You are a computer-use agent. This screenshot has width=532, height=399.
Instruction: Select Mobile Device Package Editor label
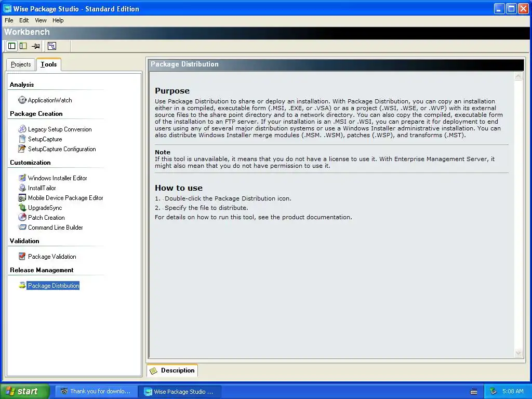pos(65,198)
